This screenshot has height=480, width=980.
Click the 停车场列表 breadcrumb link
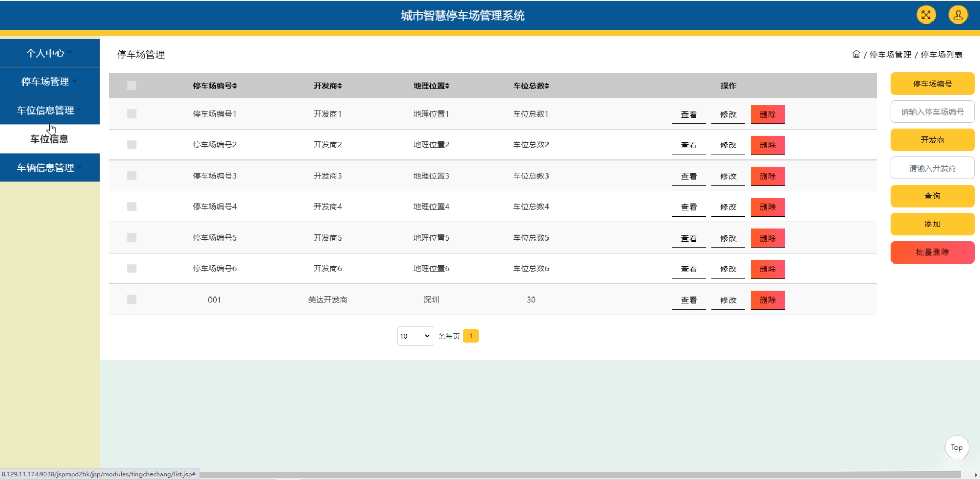tap(941, 54)
